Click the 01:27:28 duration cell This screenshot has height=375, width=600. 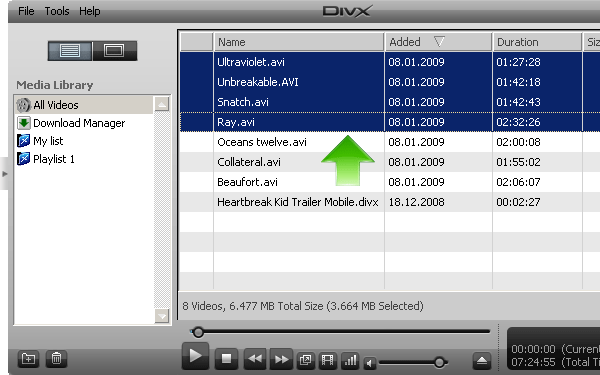[518, 62]
